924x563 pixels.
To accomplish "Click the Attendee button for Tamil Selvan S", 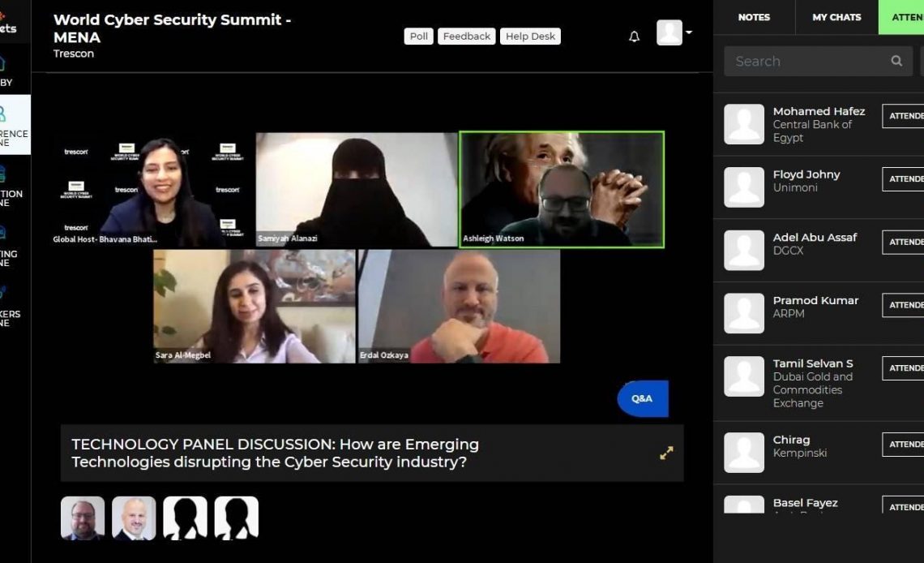I will pyautogui.click(x=903, y=367).
